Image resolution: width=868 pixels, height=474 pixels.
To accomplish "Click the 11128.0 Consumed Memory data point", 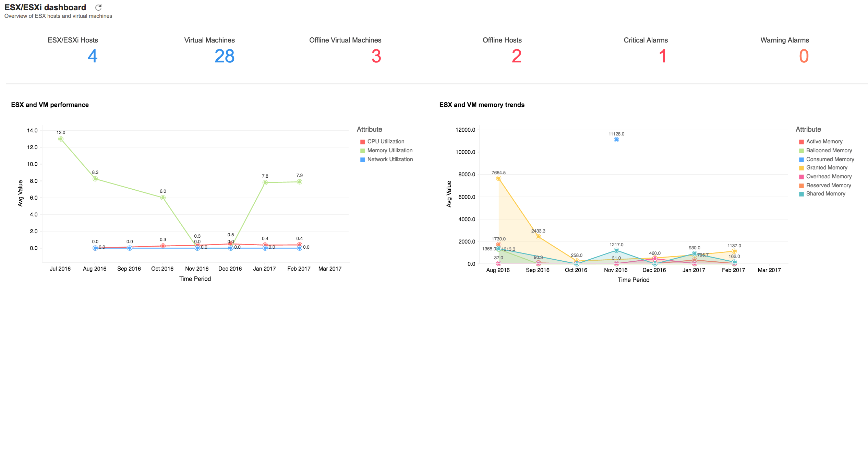I will click(616, 140).
